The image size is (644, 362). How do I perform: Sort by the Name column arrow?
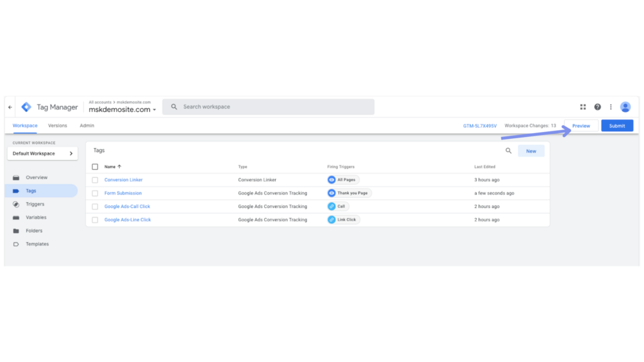point(119,167)
